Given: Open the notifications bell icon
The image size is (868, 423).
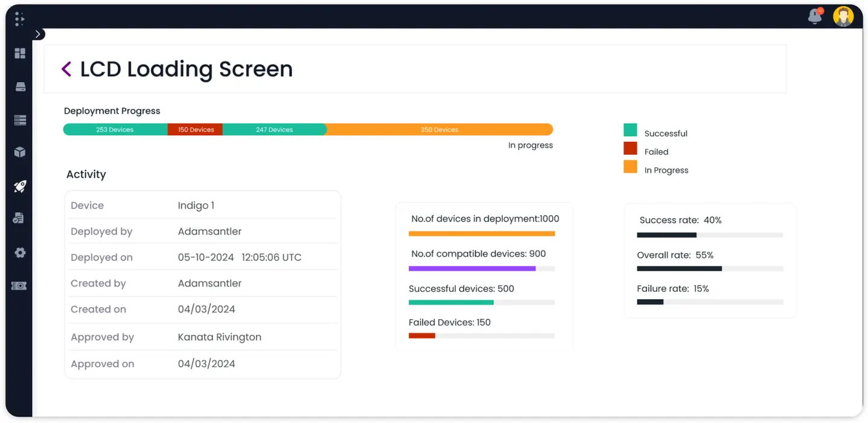Looking at the screenshot, I should (815, 16).
